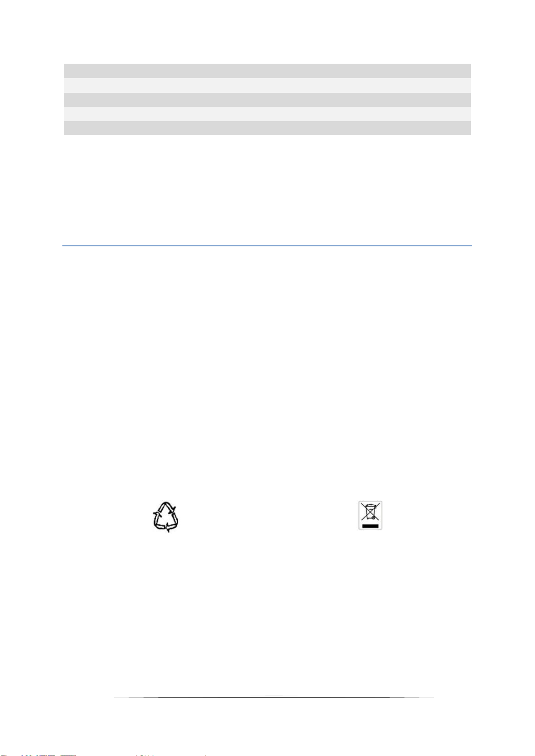Click the blue horizontal section divider line

click(x=267, y=246)
